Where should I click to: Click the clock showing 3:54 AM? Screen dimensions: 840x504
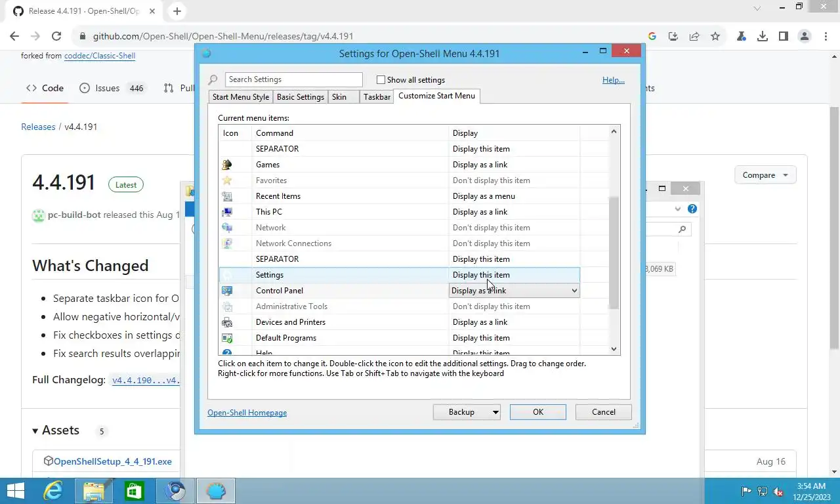tap(811, 486)
